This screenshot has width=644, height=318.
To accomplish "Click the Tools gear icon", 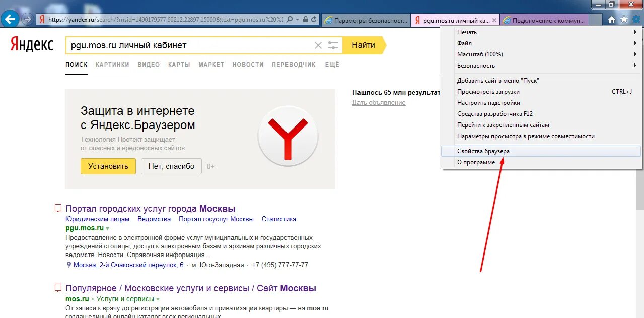I will 636,20.
